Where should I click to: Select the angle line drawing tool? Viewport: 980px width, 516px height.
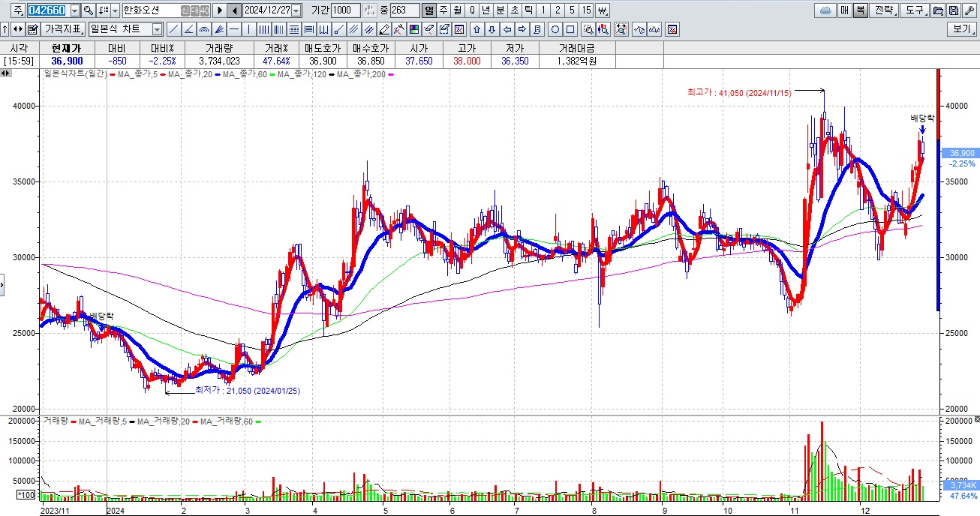189,29
